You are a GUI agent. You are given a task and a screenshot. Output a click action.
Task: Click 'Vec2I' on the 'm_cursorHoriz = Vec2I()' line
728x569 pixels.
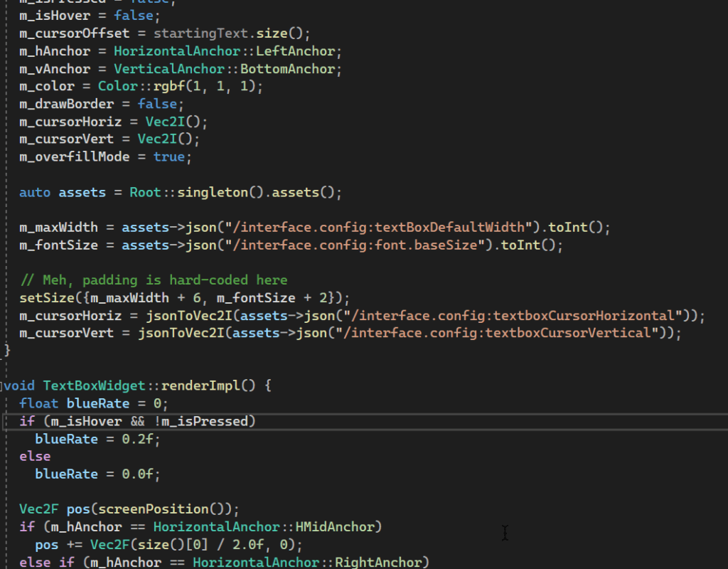165,122
